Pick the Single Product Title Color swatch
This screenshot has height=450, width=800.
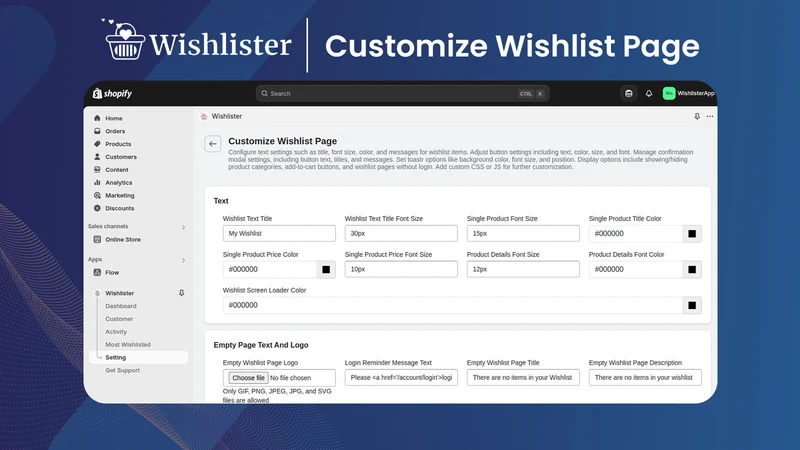[x=692, y=234]
